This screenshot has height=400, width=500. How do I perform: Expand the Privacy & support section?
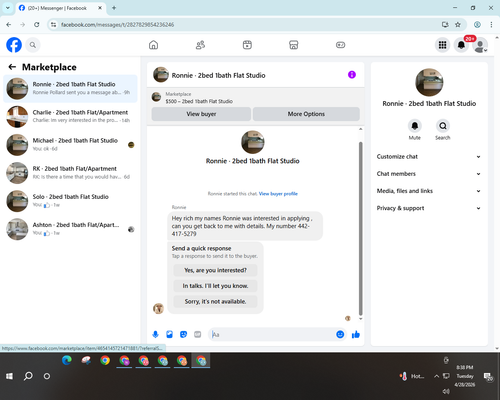pos(429,208)
